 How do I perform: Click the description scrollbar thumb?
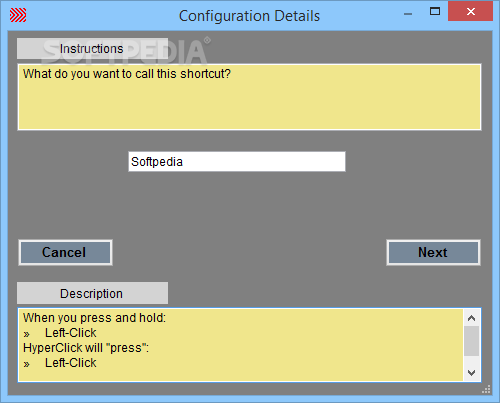[471, 341]
